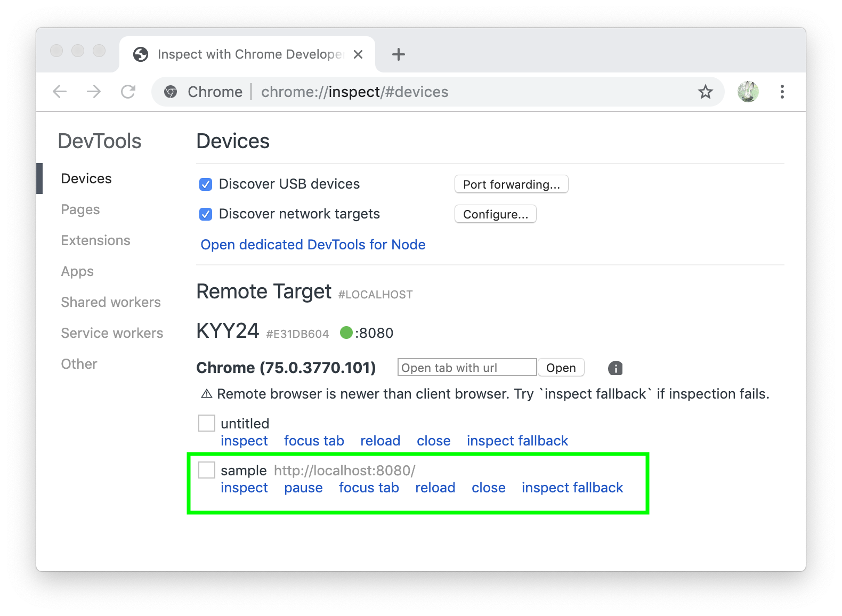842x616 pixels.
Task: Click the browser forward arrow
Action: 94,92
